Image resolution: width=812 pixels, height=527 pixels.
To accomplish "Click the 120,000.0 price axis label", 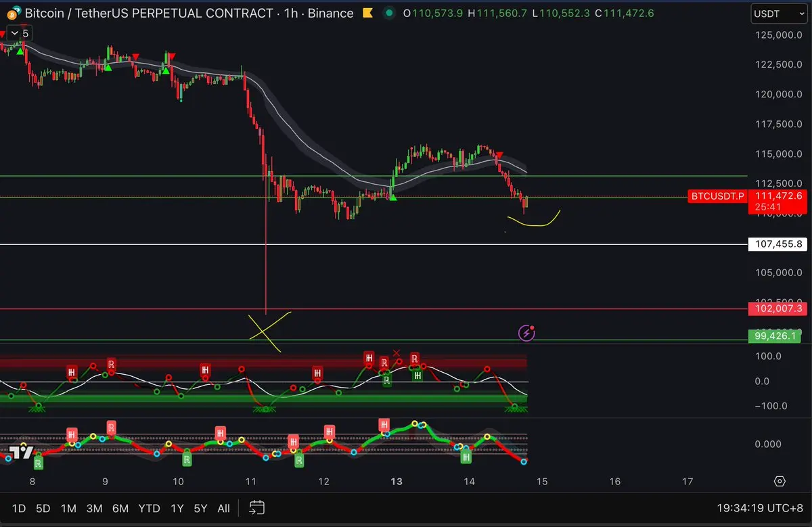I will tap(778, 94).
